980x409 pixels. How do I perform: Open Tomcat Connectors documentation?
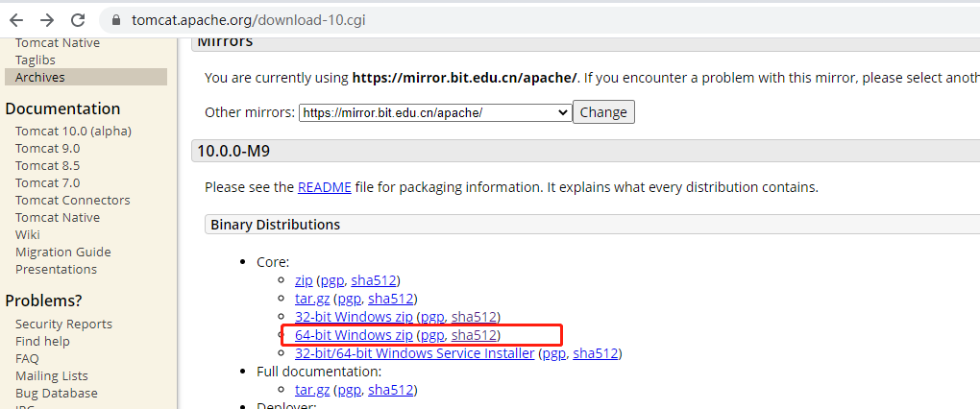[x=72, y=201]
